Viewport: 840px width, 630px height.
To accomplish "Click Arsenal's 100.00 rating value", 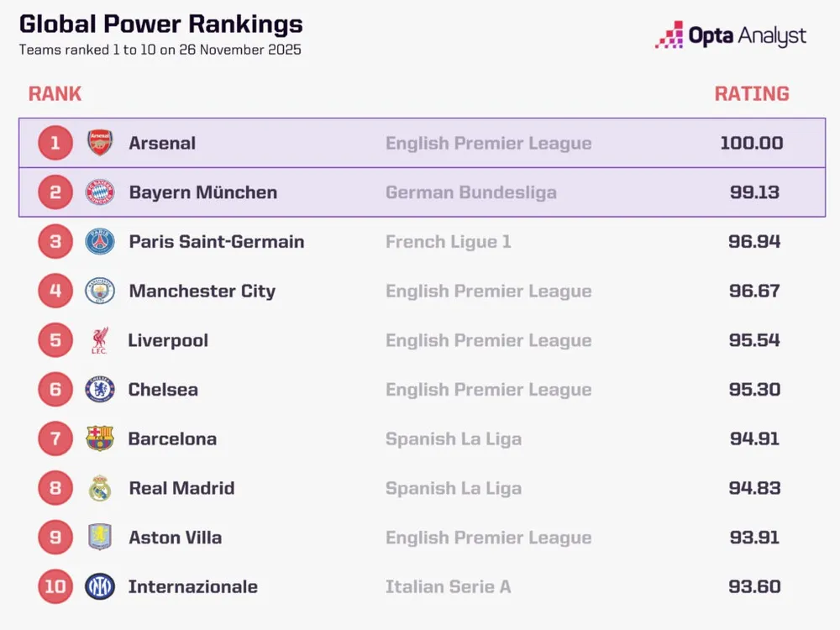I will click(751, 143).
